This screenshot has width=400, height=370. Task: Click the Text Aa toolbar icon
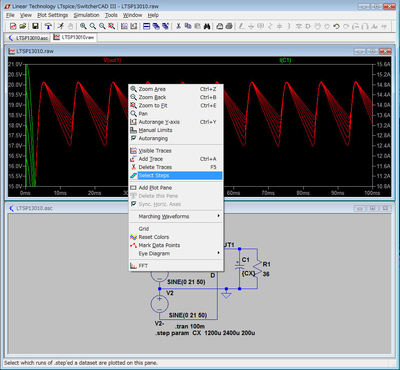click(x=374, y=26)
